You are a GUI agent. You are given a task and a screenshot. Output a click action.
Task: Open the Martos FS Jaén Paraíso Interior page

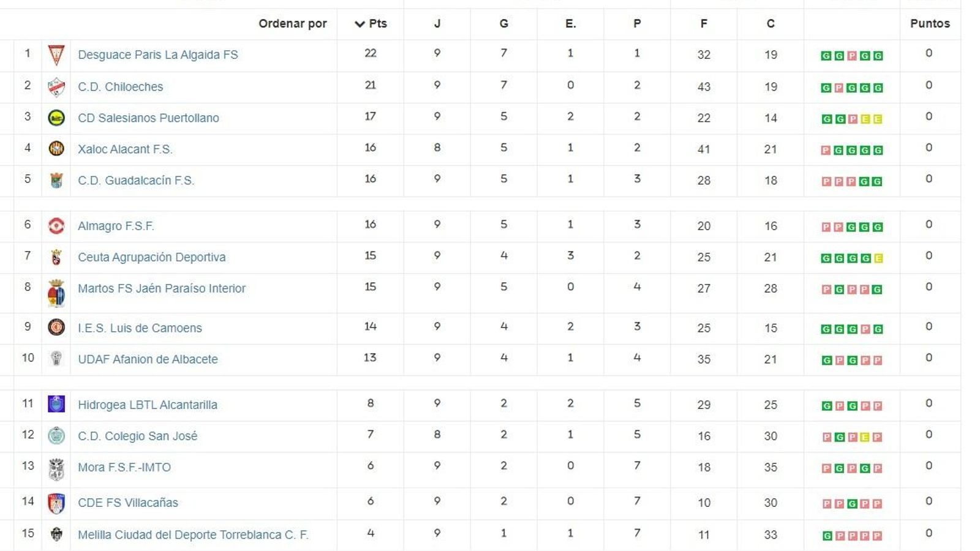(x=162, y=288)
